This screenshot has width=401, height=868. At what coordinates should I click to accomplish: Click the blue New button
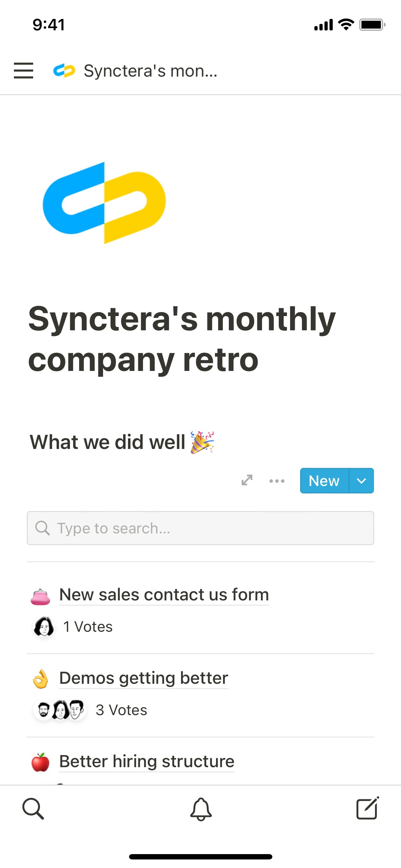coord(324,481)
